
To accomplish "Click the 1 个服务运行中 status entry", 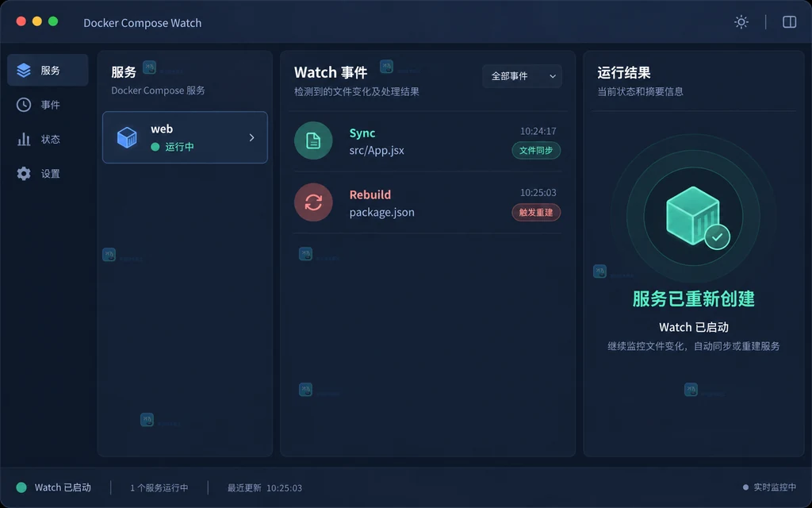I will (159, 488).
